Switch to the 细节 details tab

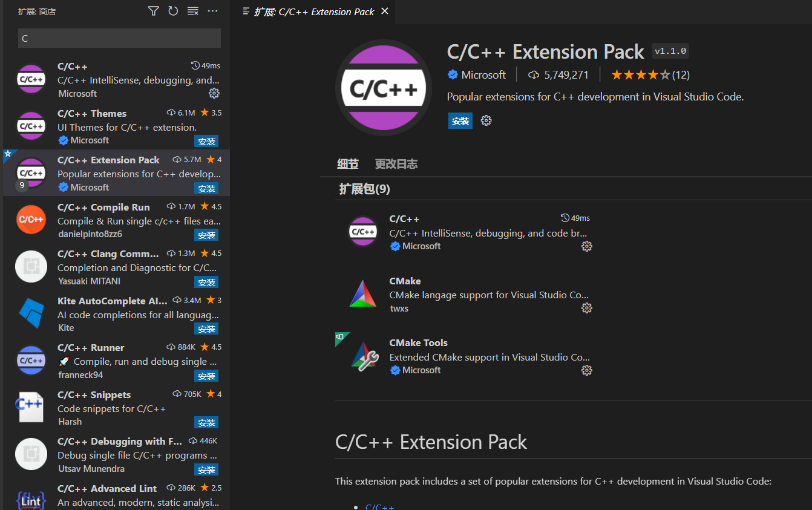click(347, 164)
